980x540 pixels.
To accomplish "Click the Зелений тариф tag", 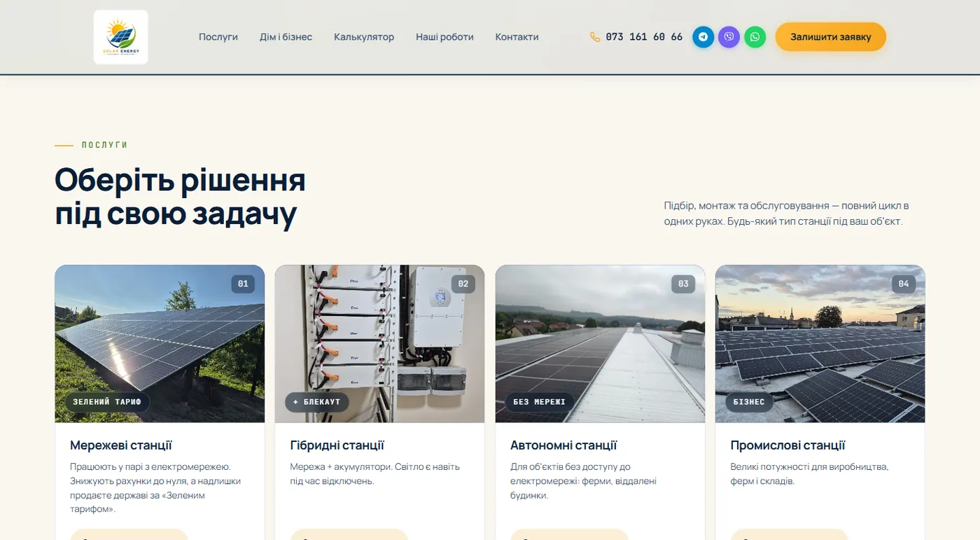I will pyautogui.click(x=107, y=402).
